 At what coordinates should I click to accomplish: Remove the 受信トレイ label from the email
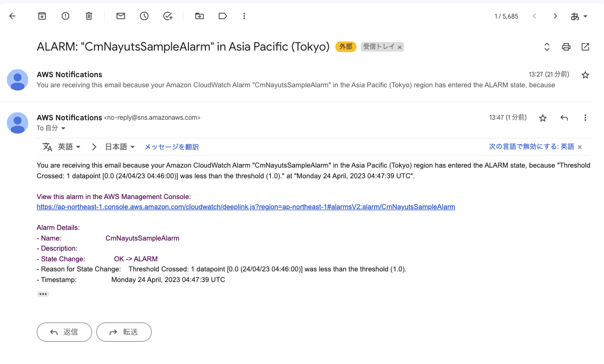(x=400, y=47)
